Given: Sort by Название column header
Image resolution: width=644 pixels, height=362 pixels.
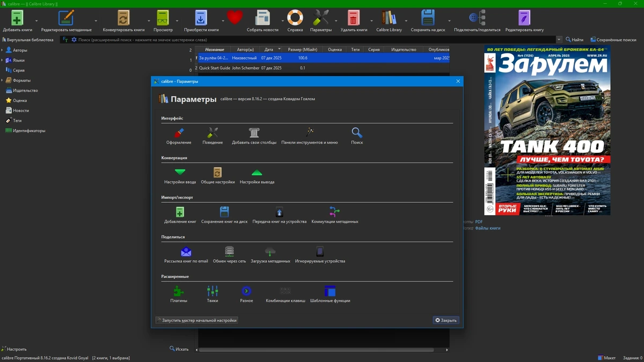Looking at the screenshot, I should [215, 49].
